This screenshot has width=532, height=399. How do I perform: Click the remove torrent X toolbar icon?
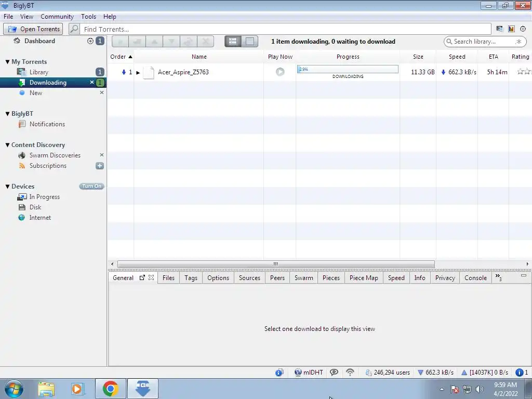point(205,42)
